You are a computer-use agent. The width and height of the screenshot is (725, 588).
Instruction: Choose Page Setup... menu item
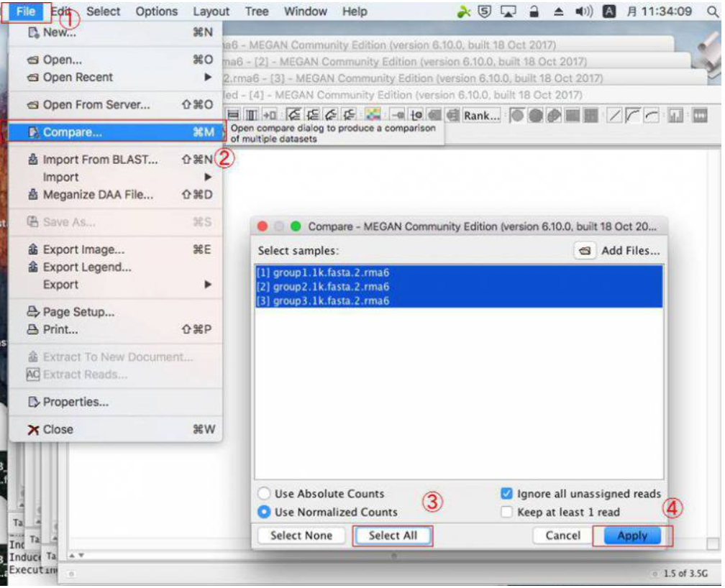[x=116, y=312]
